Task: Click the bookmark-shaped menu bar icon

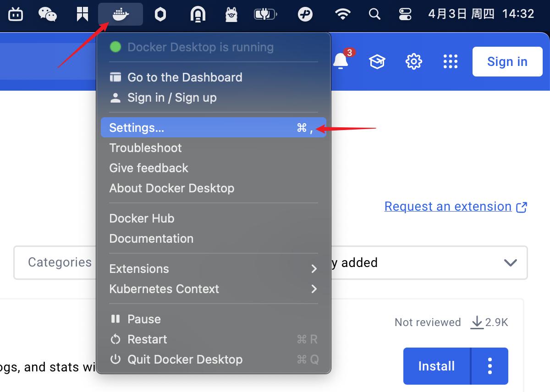Action: tap(82, 14)
